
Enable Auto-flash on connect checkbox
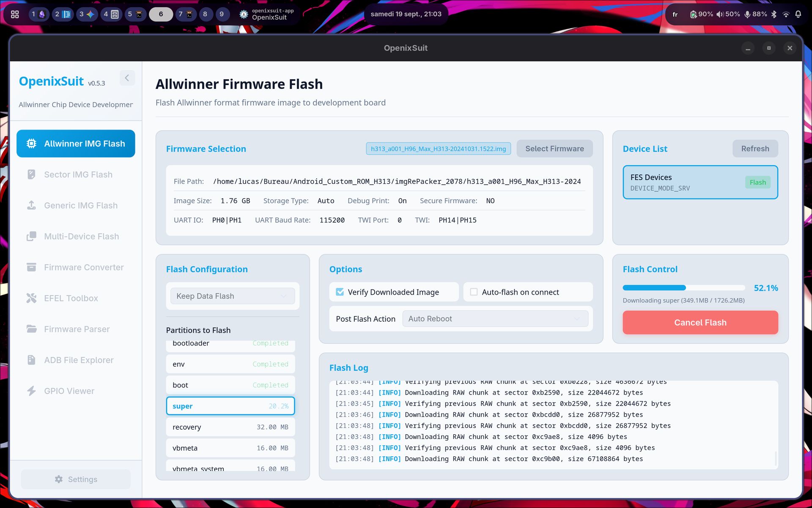(x=474, y=292)
